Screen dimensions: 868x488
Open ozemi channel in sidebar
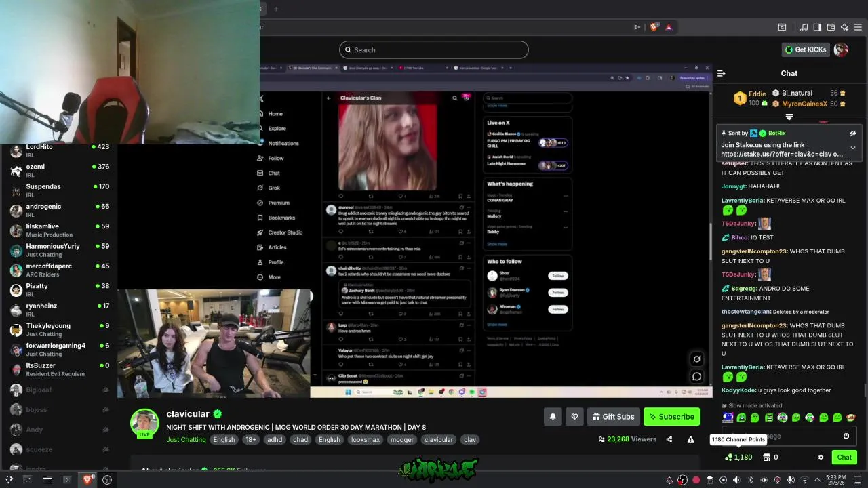pyautogui.click(x=59, y=170)
